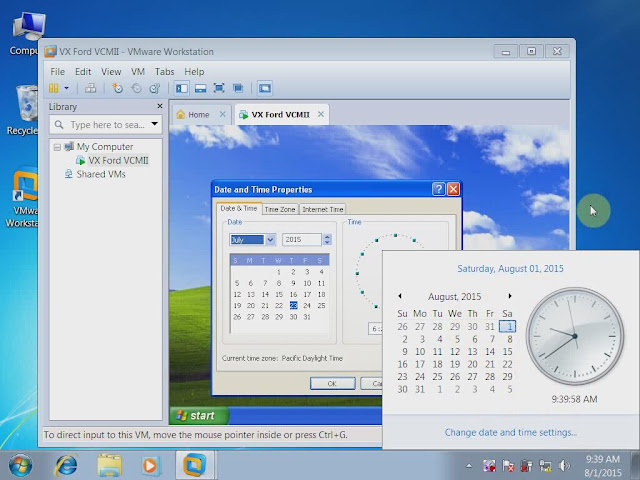Click the volume speaker tray icon

pos(564,466)
